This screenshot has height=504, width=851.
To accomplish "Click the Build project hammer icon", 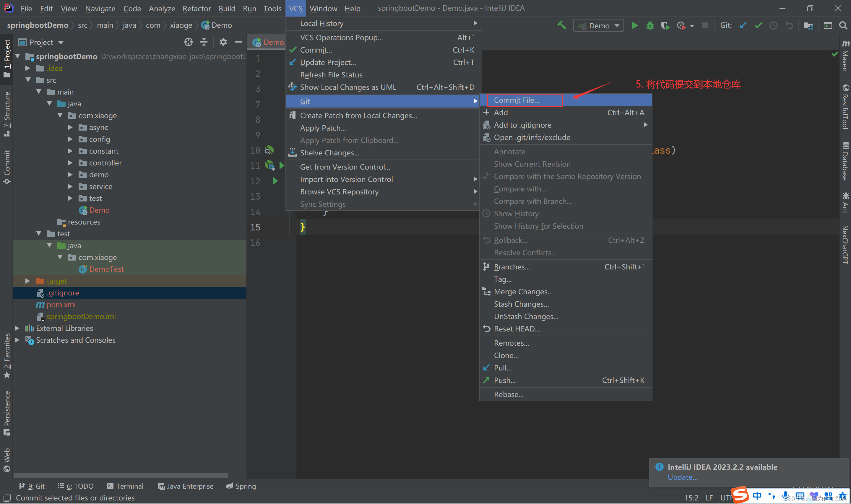I will click(562, 25).
